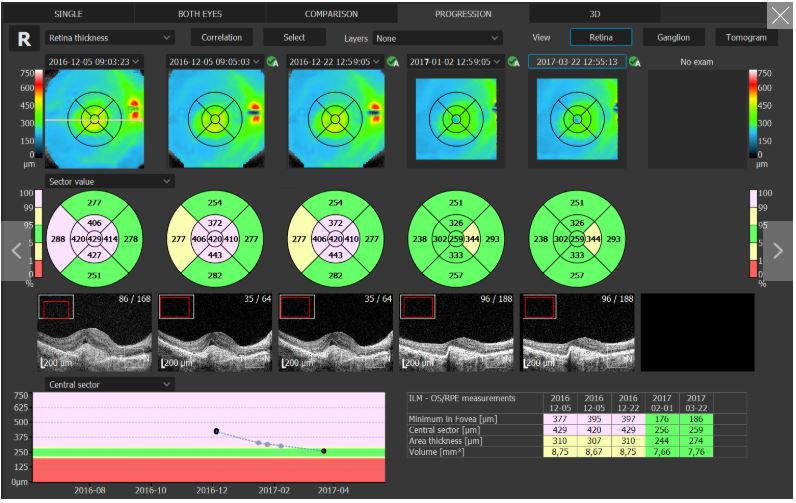
Task: Open the Sector value dropdown
Action: click(x=109, y=181)
